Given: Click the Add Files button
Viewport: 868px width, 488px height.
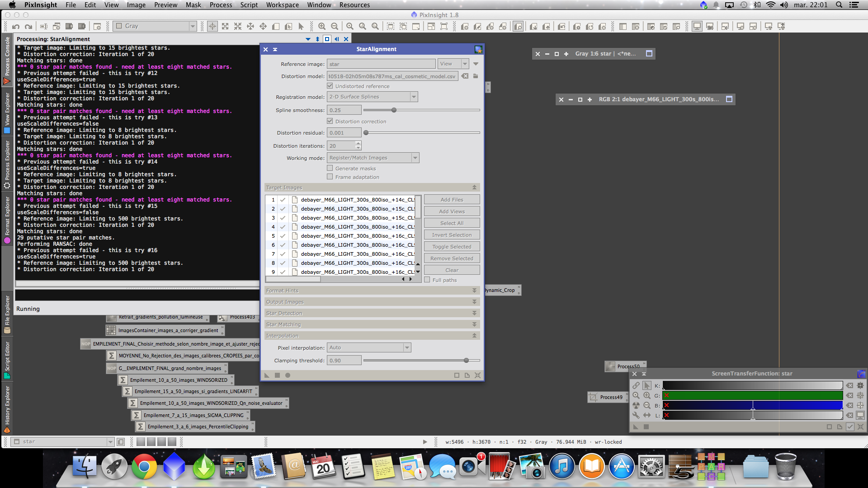Looking at the screenshot, I should (x=452, y=199).
